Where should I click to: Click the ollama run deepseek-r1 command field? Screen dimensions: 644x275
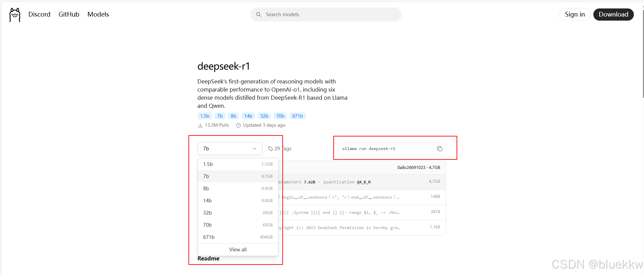click(x=386, y=149)
